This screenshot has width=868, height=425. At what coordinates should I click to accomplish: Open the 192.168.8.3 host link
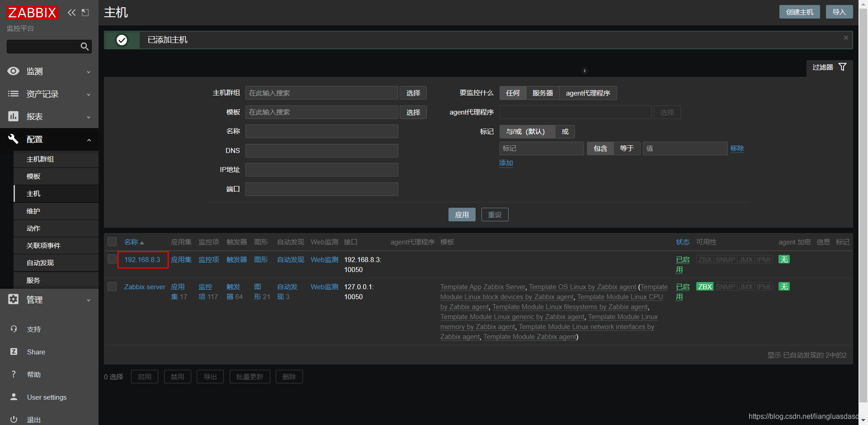coord(142,259)
